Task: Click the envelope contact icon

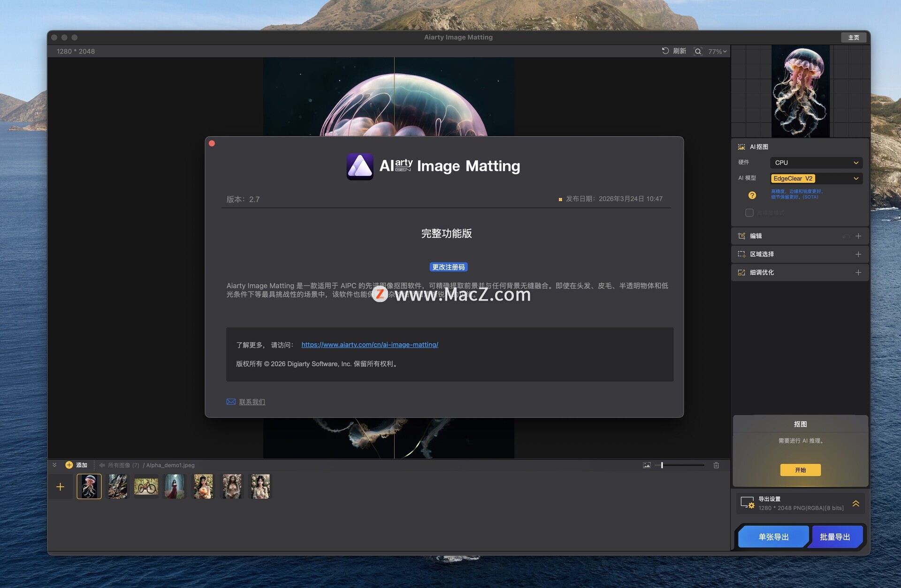Action: pos(231,402)
